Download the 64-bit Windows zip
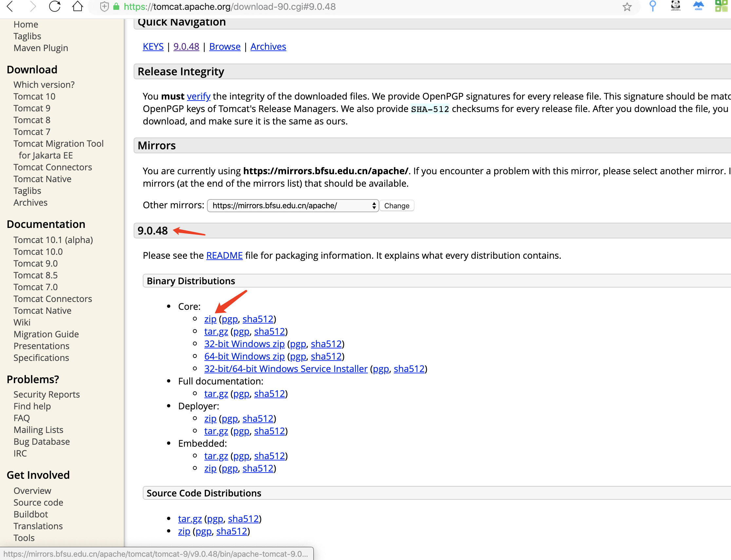Screen dimensions: 731x560 (x=244, y=356)
